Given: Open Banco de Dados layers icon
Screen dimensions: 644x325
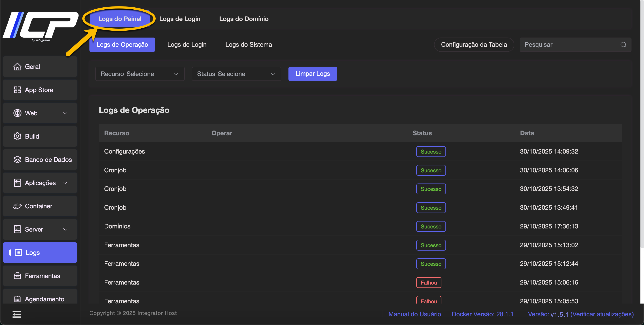Looking at the screenshot, I should [17, 160].
